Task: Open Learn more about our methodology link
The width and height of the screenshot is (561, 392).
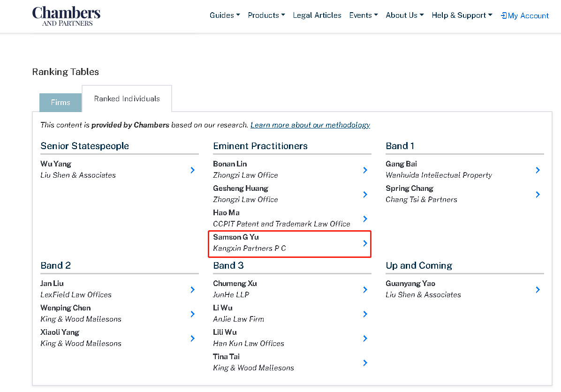Action: [310, 125]
